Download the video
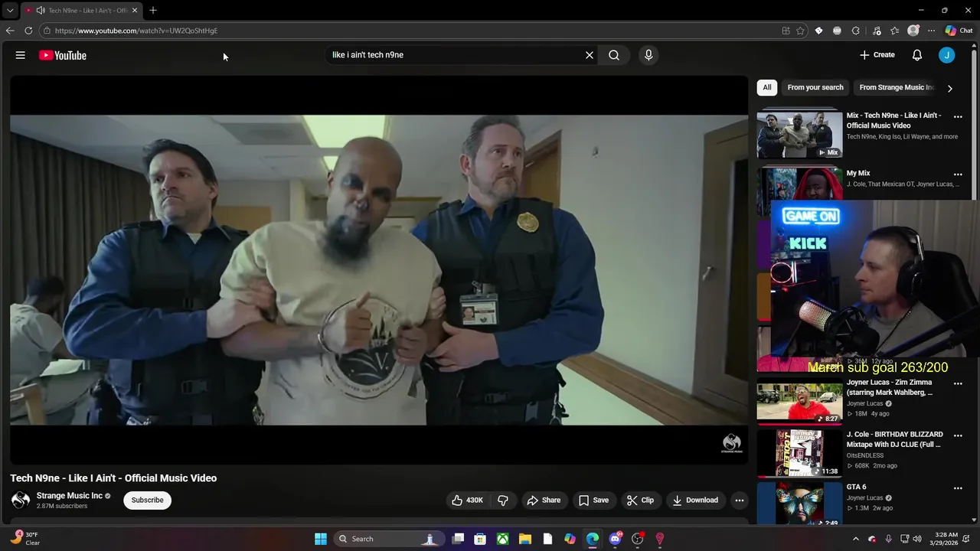Image resolution: width=980 pixels, height=551 pixels. coord(695,500)
